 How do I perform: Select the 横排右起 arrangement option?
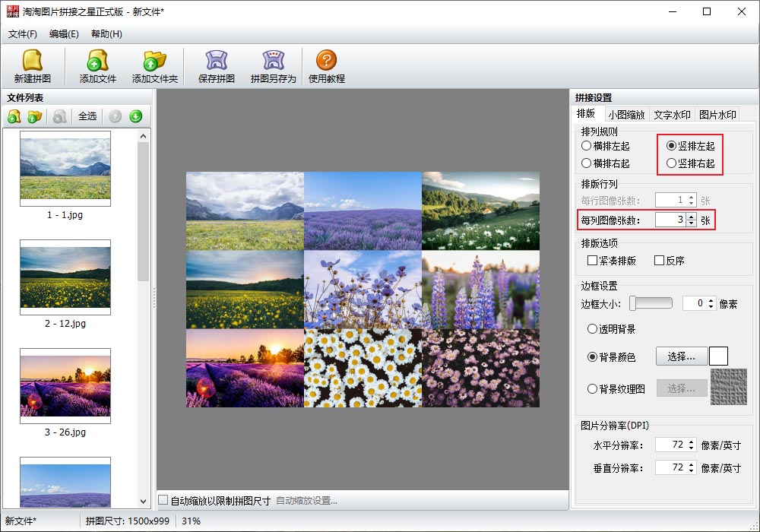pyautogui.click(x=606, y=163)
